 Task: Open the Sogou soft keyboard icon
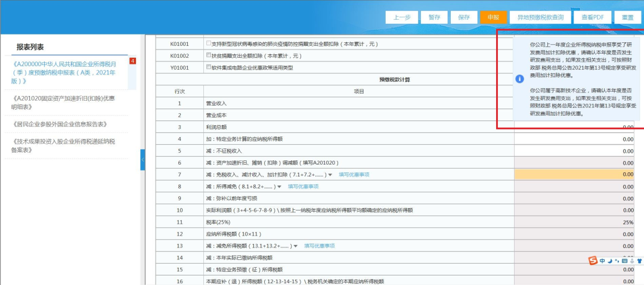[x=625, y=261]
